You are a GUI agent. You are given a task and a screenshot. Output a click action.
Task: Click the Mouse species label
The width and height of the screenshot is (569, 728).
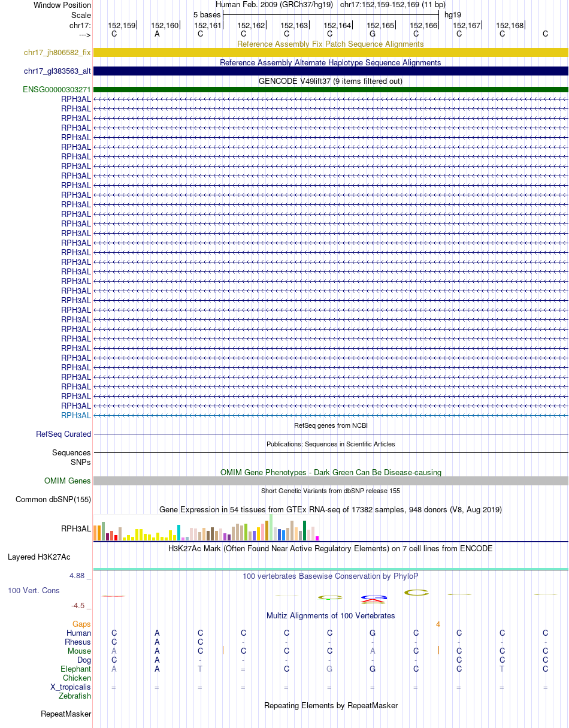(x=80, y=651)
